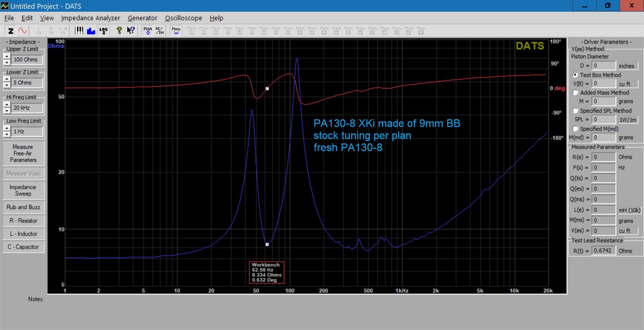The height and width of the screenshot is (330, 644).
Task: Decrease the Low Freq Limit stepper
Action: point(7,135)
